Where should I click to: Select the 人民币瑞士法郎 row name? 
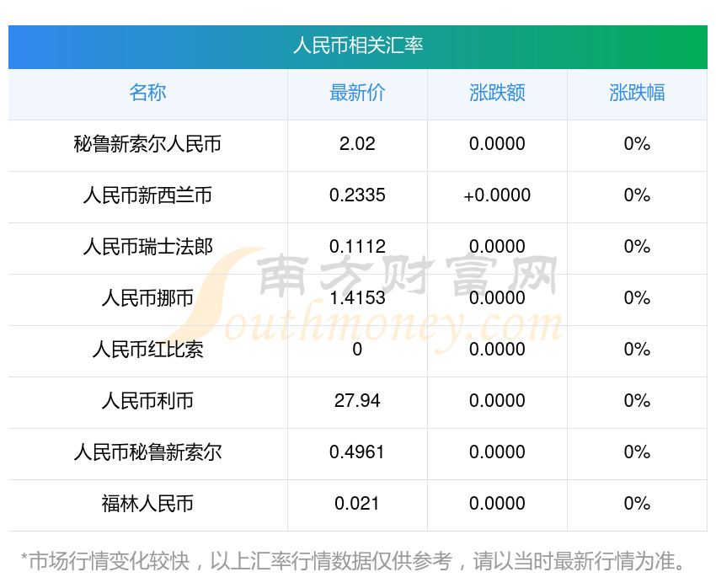147,247
